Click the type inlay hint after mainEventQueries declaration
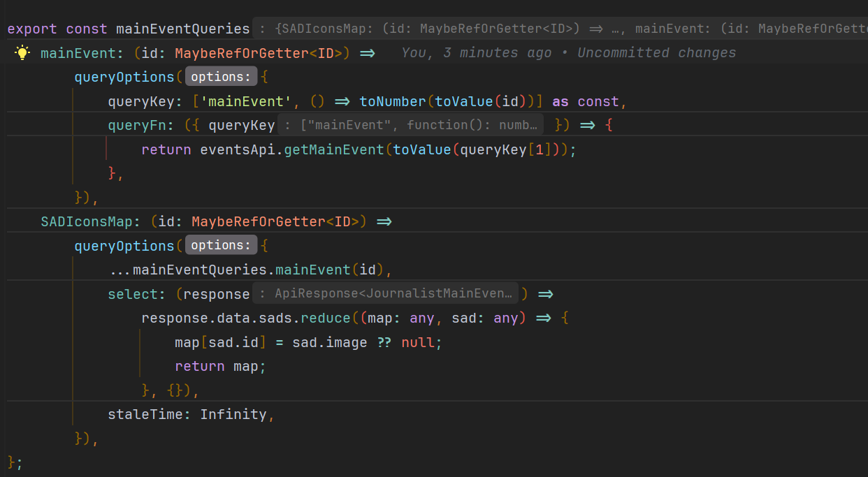868x477 pixels. [x=560, y=29]
